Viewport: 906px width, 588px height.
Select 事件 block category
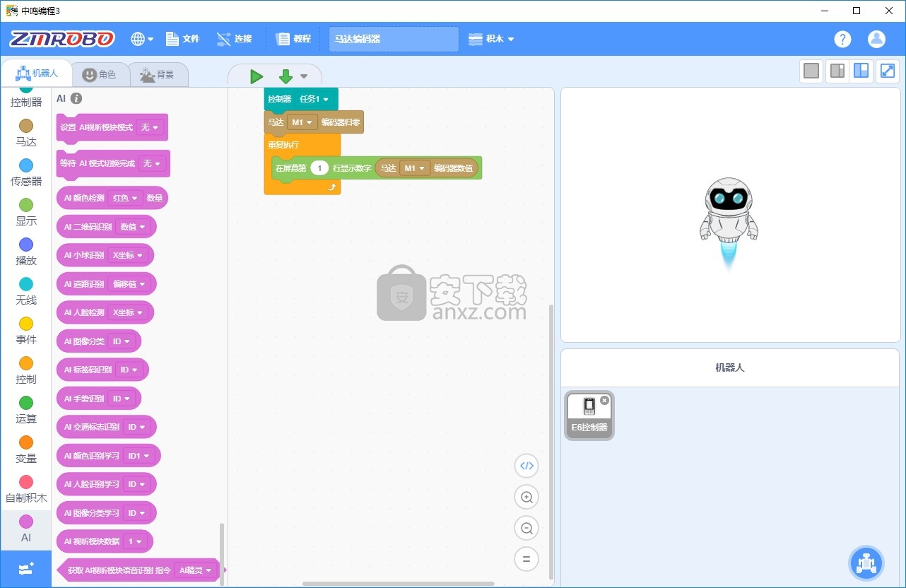(26, 331)
